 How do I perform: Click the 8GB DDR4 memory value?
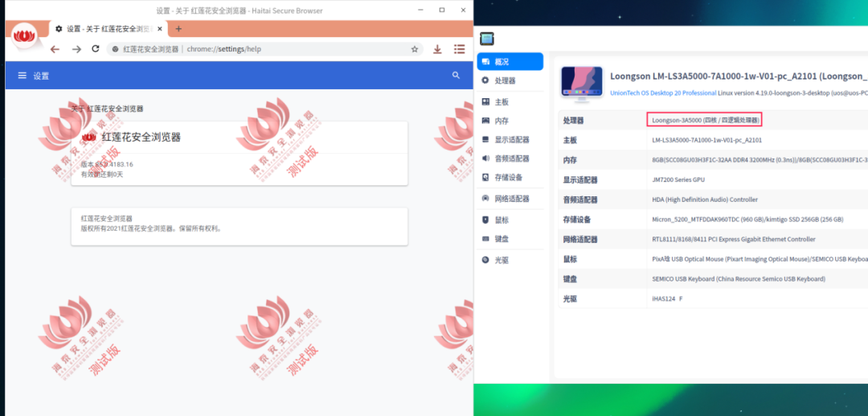pyautogui.click(x=759, y=160)
